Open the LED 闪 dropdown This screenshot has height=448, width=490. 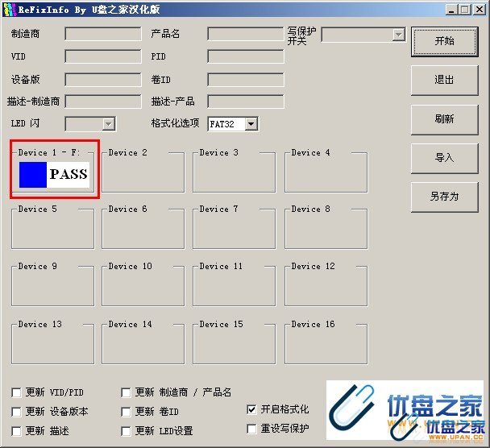click(x=108, y=124)
